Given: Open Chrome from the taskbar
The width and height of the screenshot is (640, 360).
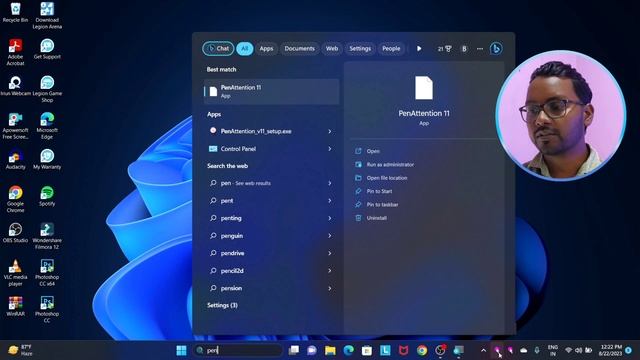Looking at the screenshot, I should [x=422, y=350].
